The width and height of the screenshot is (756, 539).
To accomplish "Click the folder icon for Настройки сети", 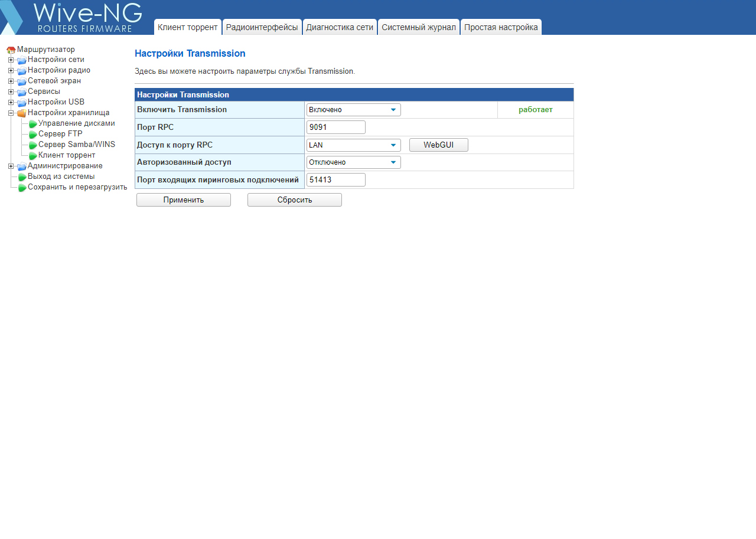I will [x=22, y=60].
